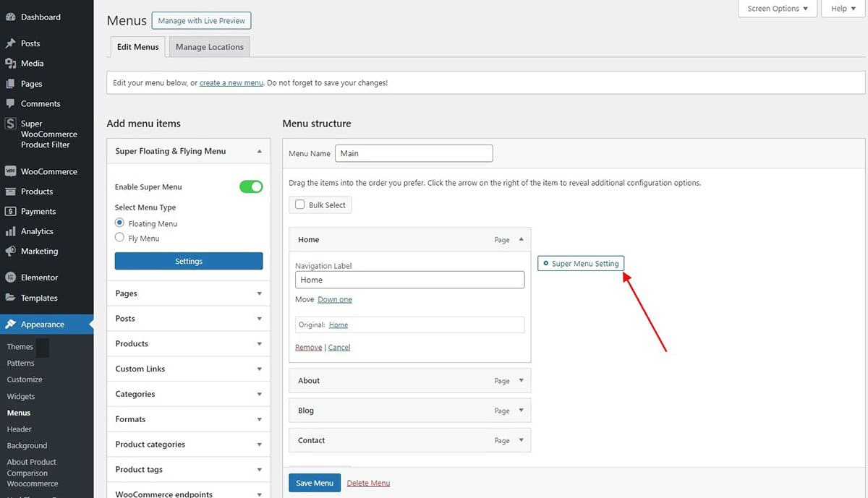Expand the Pages accordion section
This screenshot has width=868, height=498.
[x=259, y=293]
